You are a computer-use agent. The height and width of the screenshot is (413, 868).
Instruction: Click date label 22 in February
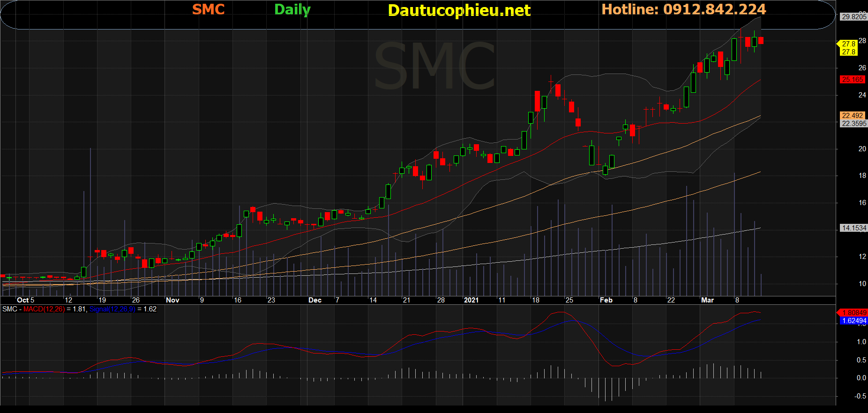click(671, 300)
